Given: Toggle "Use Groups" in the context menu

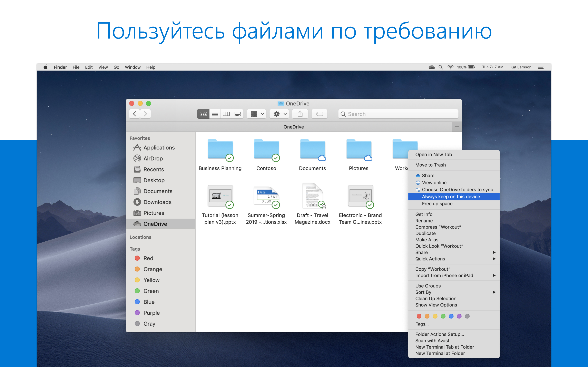Looking at the screenshot, I should pos(428,286).
